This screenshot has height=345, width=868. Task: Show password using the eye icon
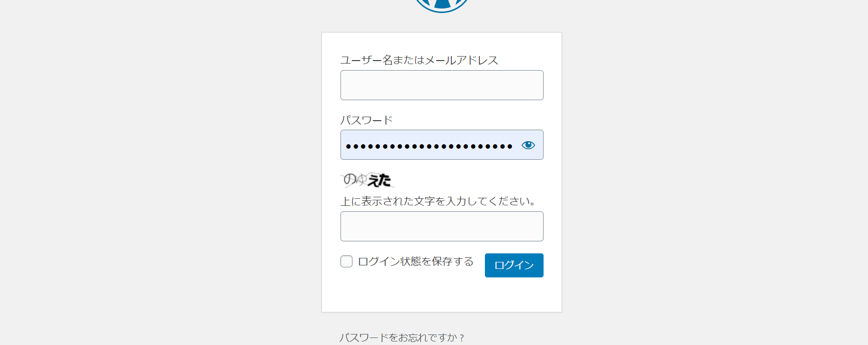click(x=528, y=145)
